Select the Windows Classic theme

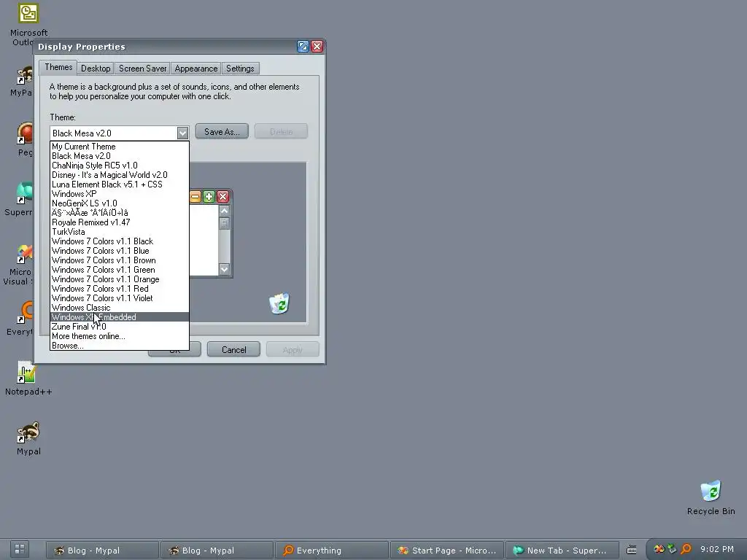pyautogui.click(x=120, y=308)
